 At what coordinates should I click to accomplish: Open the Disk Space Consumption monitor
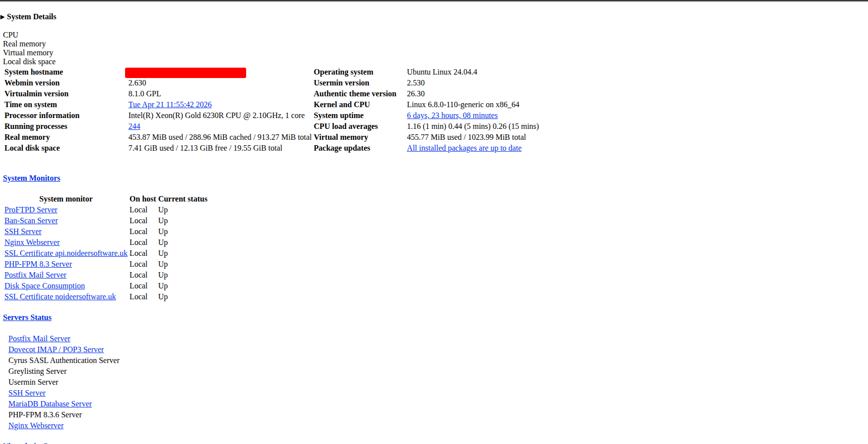[44, 286]
